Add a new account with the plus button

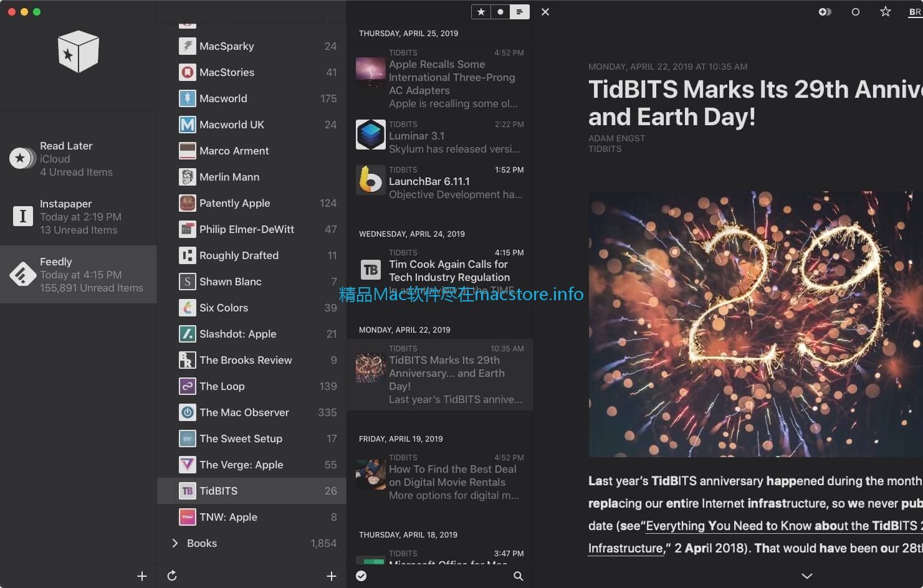[142, 576]
